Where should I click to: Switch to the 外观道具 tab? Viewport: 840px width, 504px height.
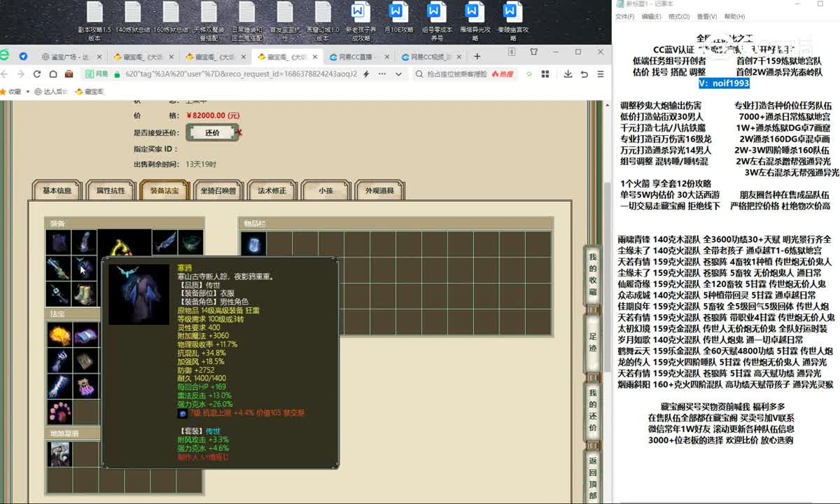[380, 190]
